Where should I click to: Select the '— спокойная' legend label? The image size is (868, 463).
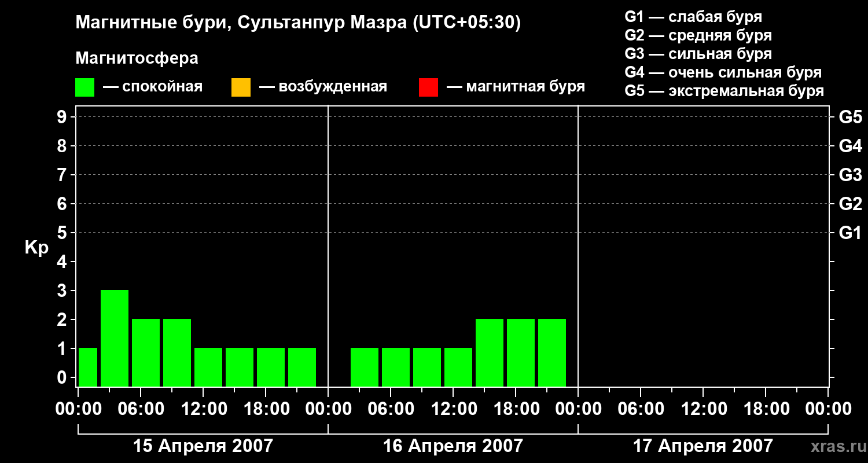153,87
